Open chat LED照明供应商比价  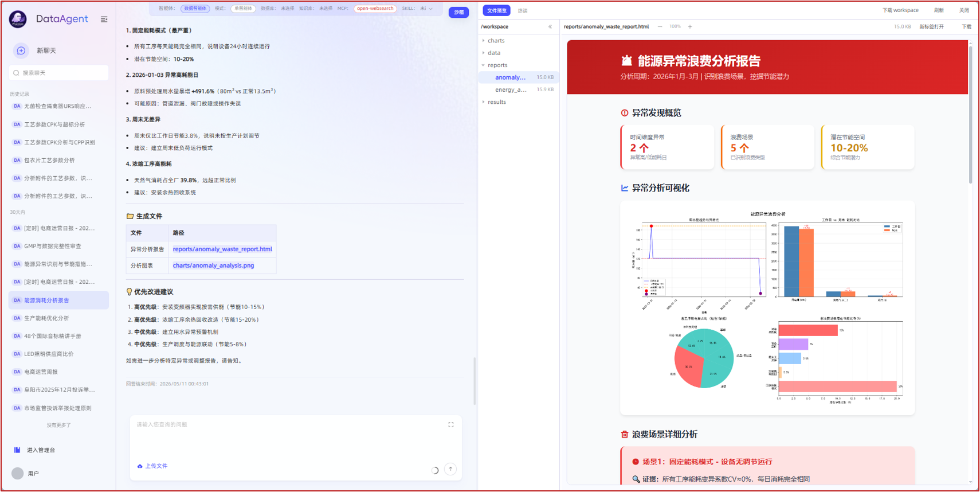[x=49, y=354]
